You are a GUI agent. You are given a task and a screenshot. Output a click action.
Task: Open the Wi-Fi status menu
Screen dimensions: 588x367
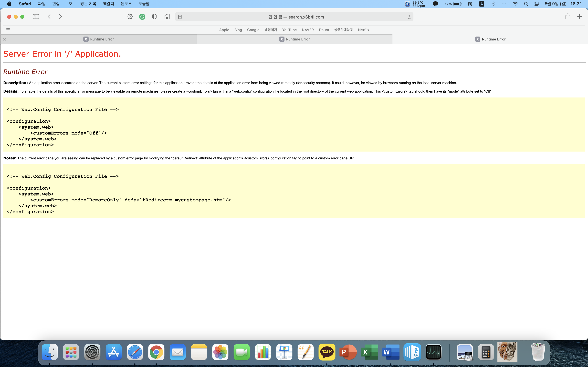[x=515, y=4]
